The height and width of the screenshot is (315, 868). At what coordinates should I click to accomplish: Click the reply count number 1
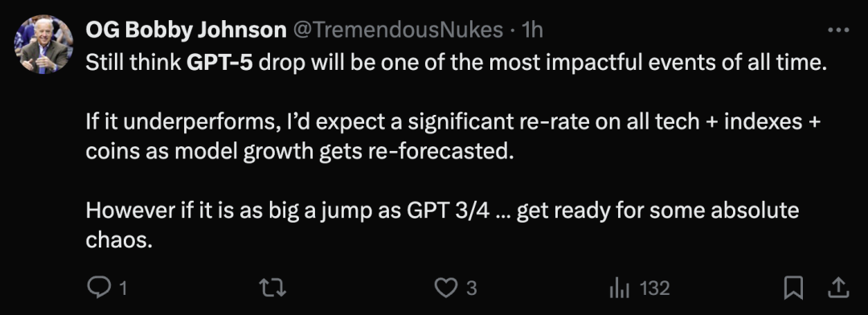click(x=123, y=288)
